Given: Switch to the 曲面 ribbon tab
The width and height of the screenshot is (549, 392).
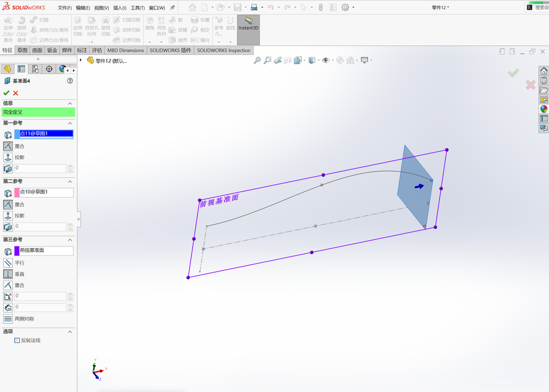Looking at the screenshot, I should click(37, 50).
